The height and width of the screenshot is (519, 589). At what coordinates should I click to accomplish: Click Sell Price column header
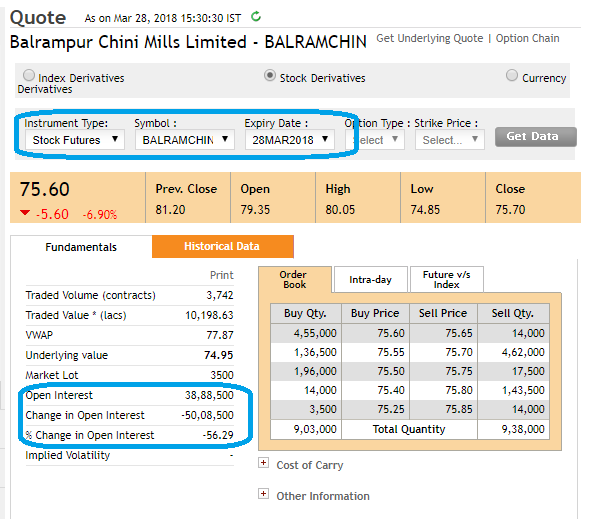[443, 313]
